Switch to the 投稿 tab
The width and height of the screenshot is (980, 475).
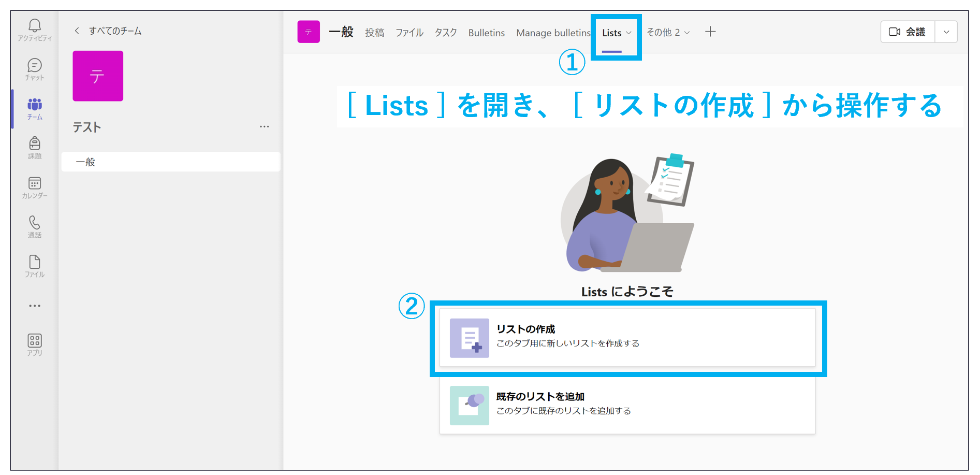(x=375, y=33)
